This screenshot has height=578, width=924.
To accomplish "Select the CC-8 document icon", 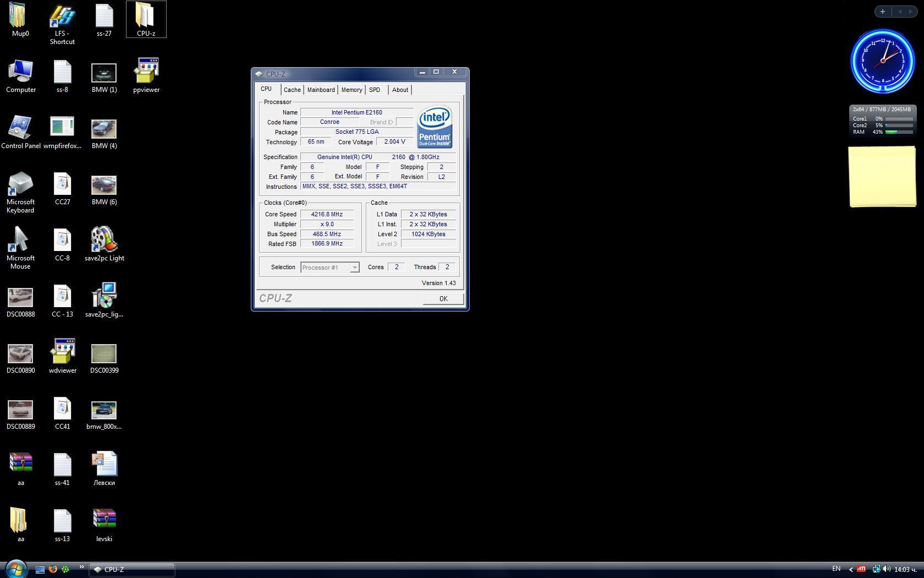I will pos(62,240).
